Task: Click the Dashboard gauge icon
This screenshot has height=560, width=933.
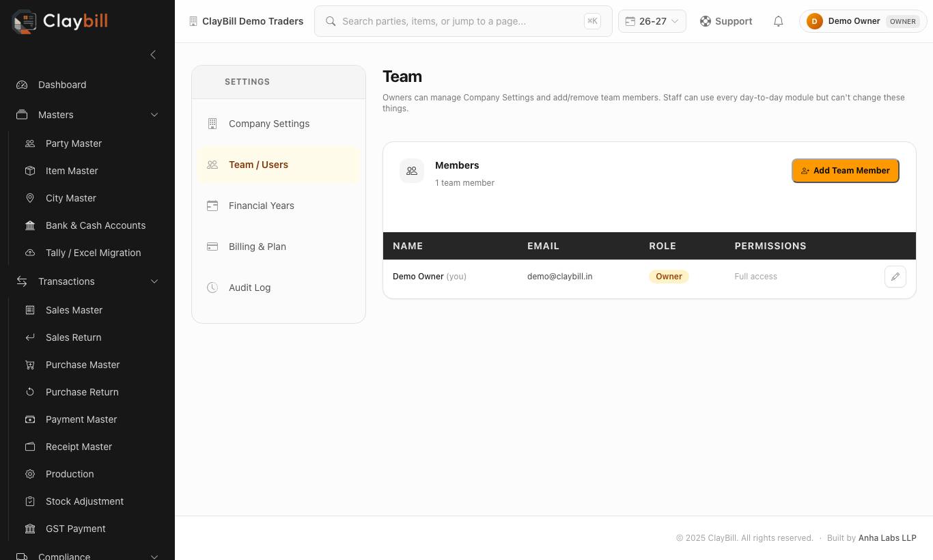Action: (22, 85)
